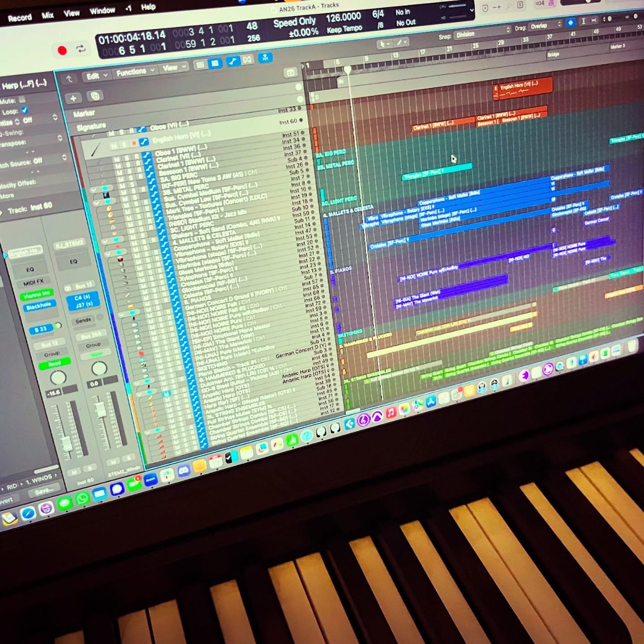This screenshot has height=644, width=644.
Task: Adjust the Inst 60 pan knob
Action: [x=58, y=378]
